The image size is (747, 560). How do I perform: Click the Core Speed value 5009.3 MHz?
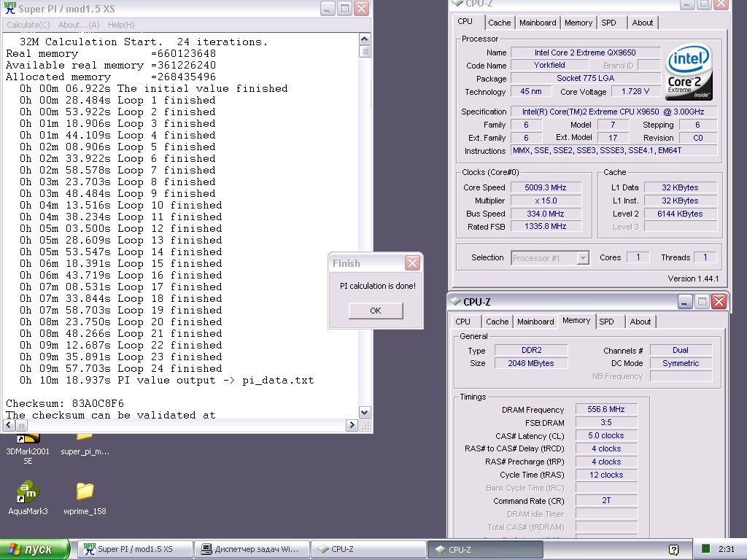click(x=546, y=187)
